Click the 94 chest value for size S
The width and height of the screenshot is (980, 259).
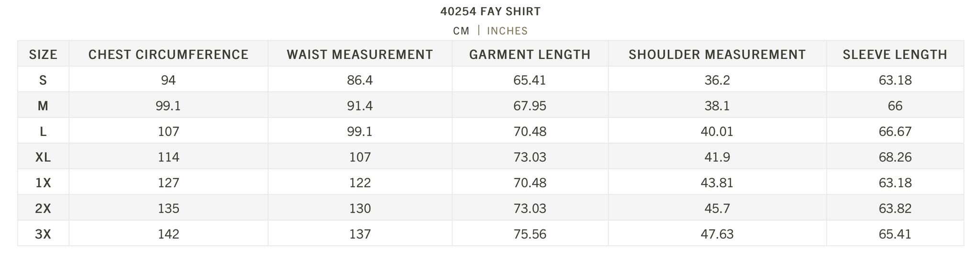pos(168,80)
